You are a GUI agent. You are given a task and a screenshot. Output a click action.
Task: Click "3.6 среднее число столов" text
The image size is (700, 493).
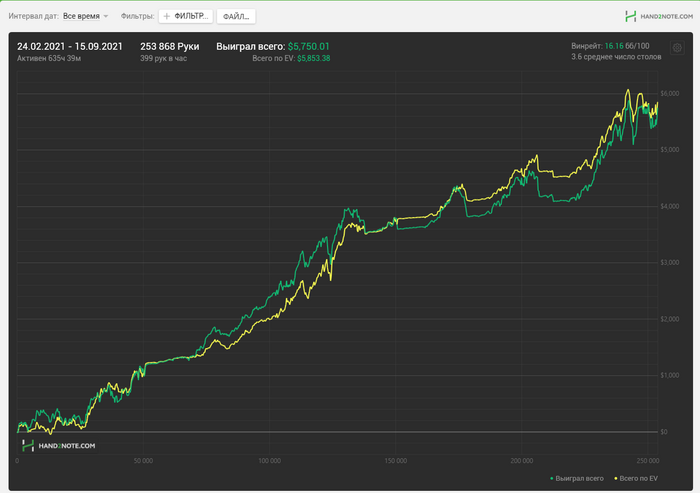click(616, 57)
